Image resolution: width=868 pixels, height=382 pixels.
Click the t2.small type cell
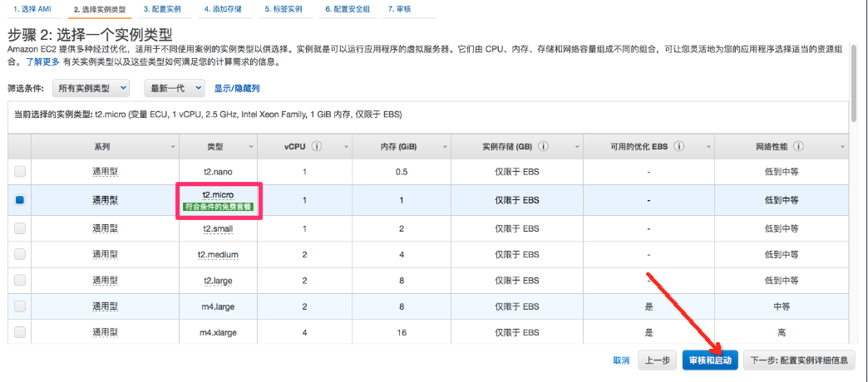(218, 228)
